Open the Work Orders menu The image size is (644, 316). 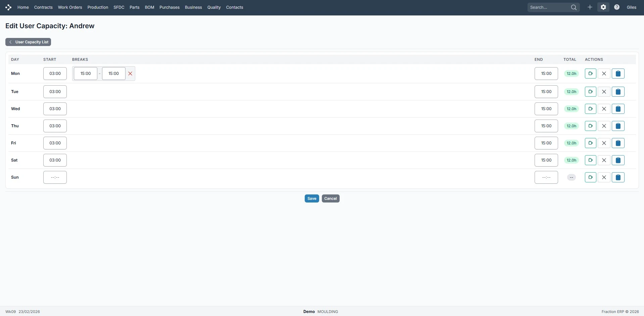[x=69, y=7]
